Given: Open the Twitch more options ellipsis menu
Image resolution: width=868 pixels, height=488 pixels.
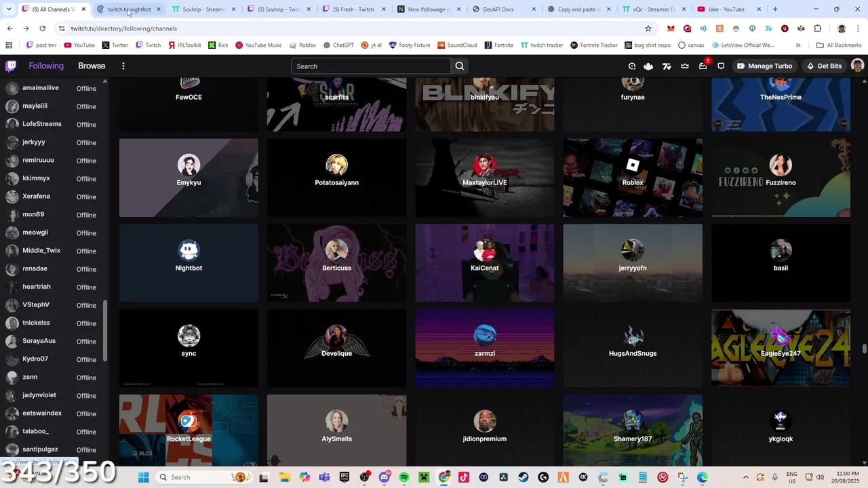Looking at the screenshot, I should [123, 66].
